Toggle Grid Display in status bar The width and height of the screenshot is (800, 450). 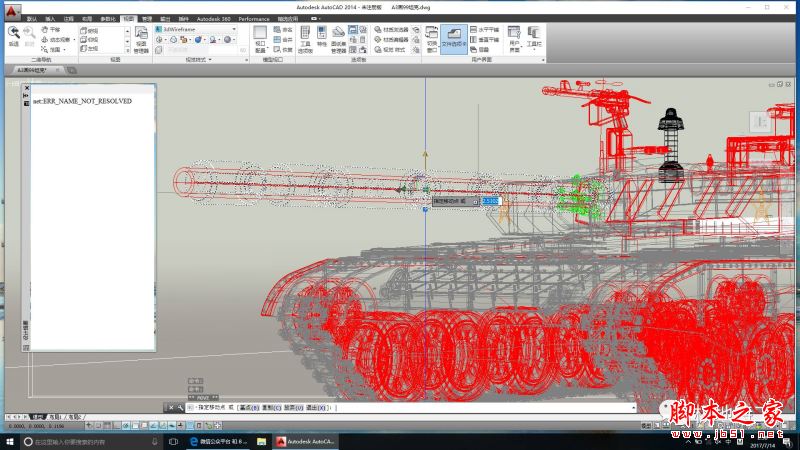[108, 426]
